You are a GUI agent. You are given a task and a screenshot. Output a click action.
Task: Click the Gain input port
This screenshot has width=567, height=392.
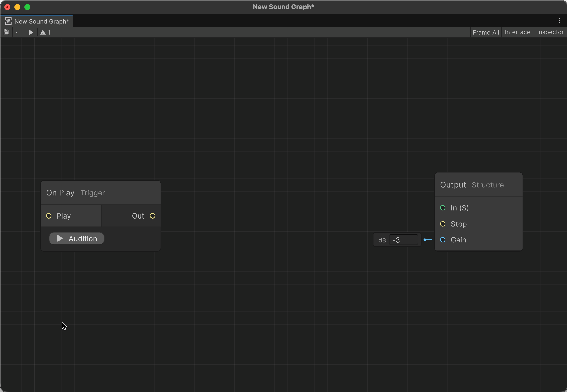point(443,240)
